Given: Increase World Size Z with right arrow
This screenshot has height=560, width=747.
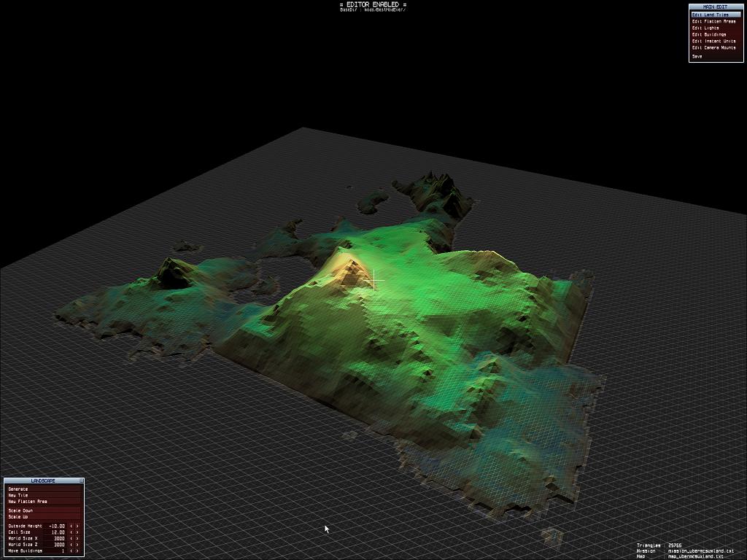Looking at the screenshot, I should coord(77,545).
